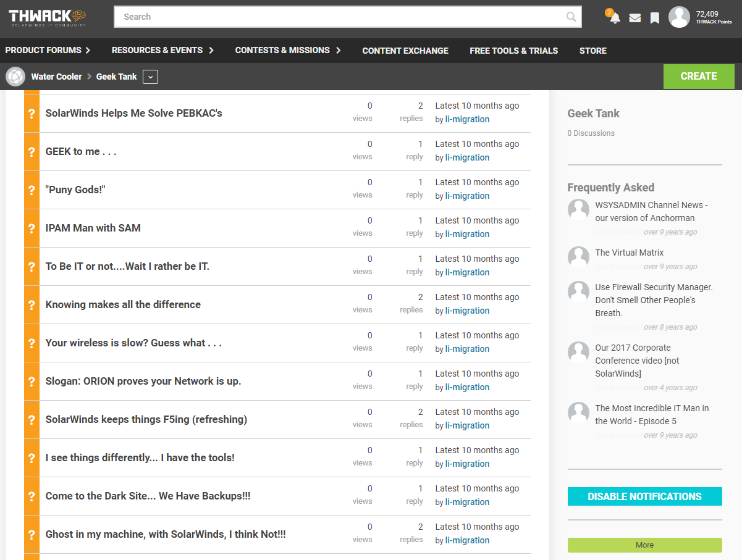Open the thread Slogan: ORION proves your Network is up

pos(143,381)
